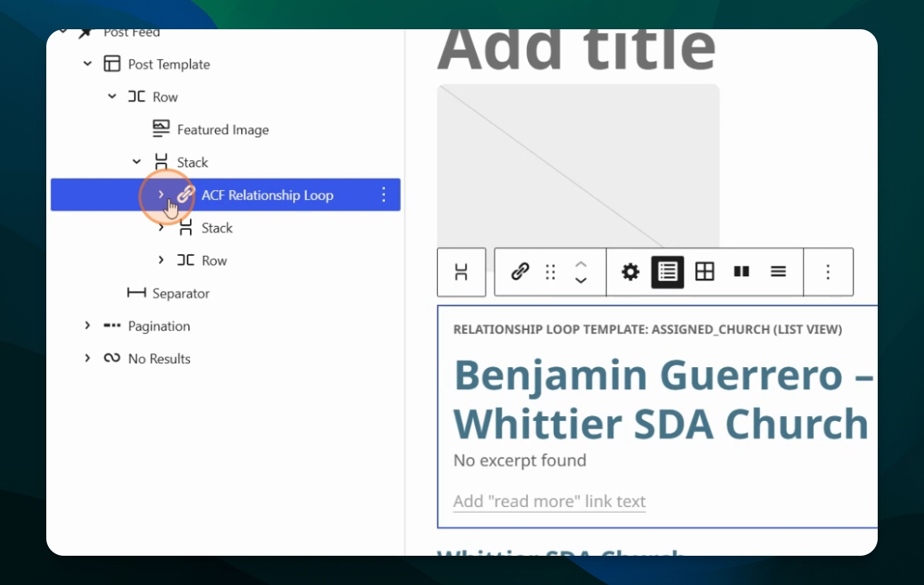The width and height of the screenshot is (924, 585).
Task: Click the drag handle in block toolbar
Action: [551, 272]
